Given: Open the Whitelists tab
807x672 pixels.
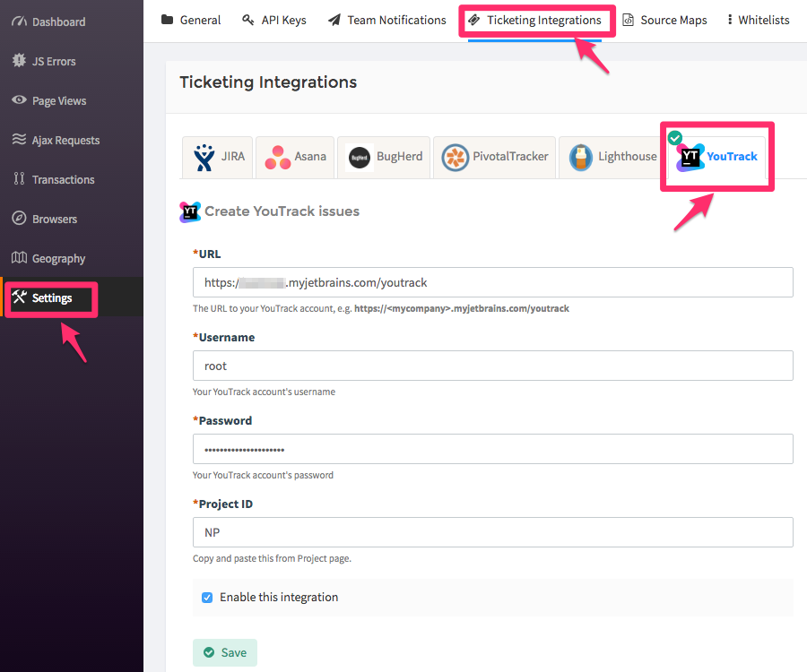Looking at the screenshot, I should (x=759, y=20).
